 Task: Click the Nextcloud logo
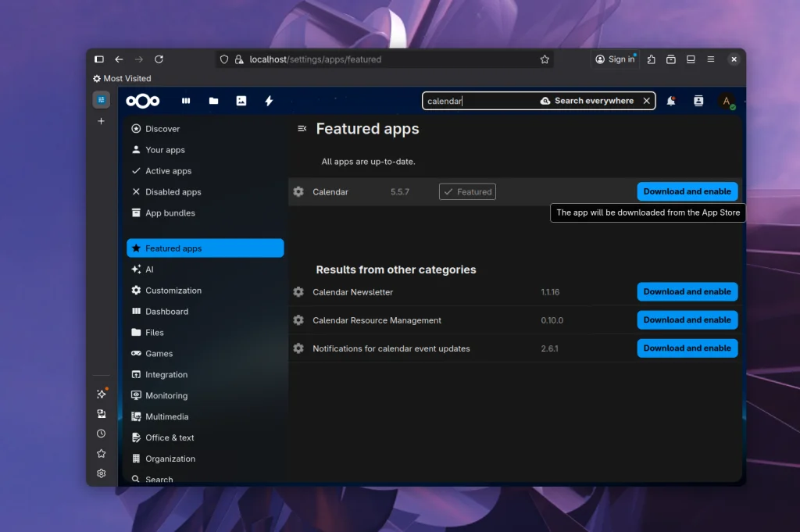point(143,101)
